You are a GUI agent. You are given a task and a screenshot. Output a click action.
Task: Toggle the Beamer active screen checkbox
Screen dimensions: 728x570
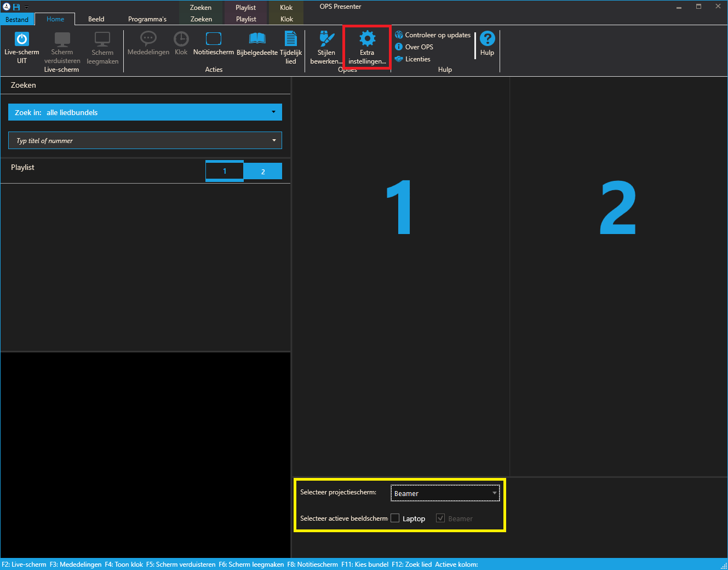coord(440,518)
